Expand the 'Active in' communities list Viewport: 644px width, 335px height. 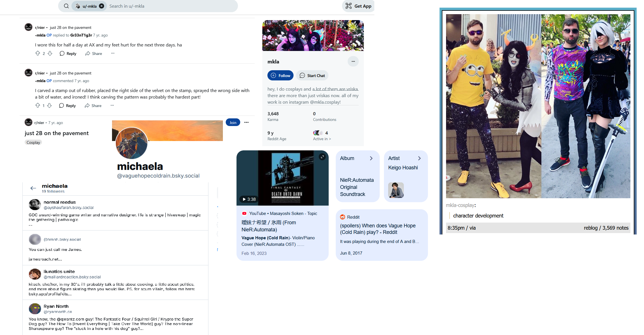point(322,139)
